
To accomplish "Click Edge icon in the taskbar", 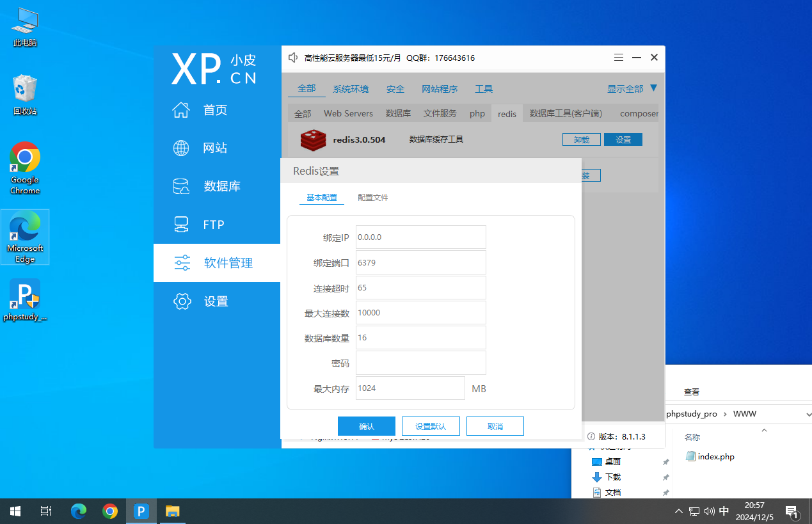I will (79, 511).
